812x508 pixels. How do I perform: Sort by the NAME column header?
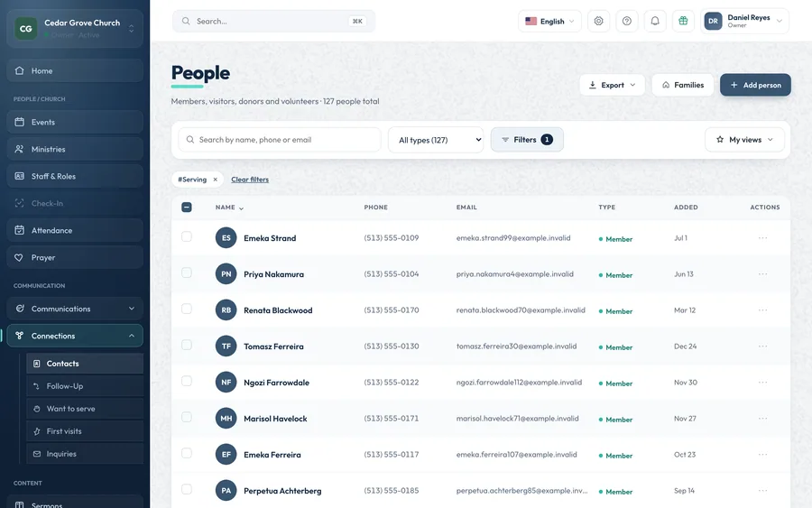click(229, 208)
